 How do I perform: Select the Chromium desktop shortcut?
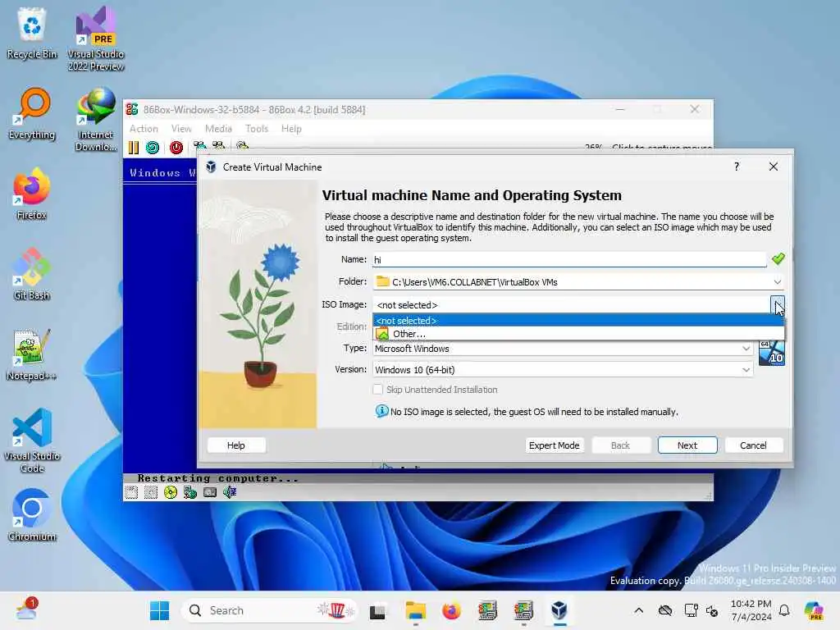pos(32,515)
